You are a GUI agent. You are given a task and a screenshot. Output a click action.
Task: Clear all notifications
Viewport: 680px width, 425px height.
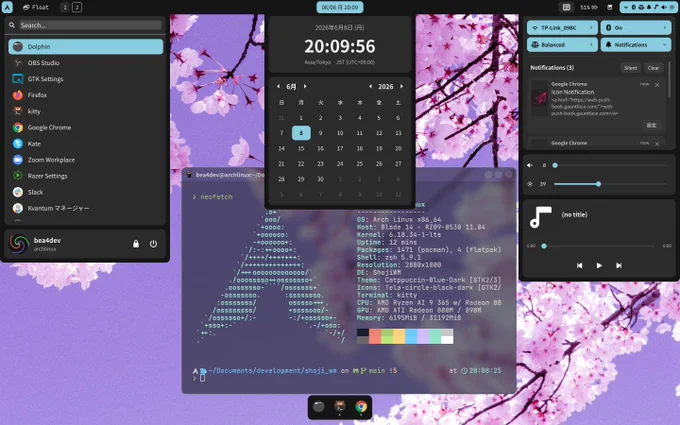[x=654, y=68]
